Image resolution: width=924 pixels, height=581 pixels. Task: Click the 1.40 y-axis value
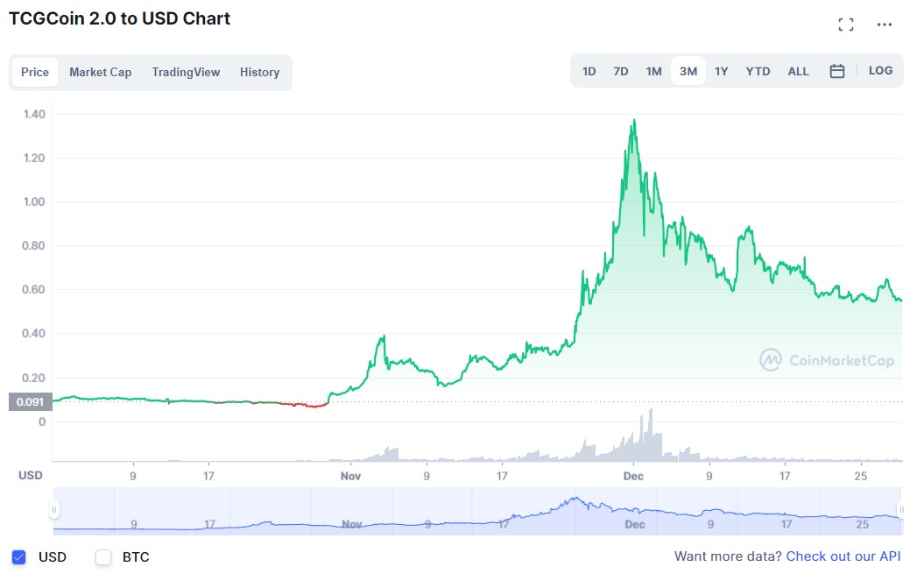click(x=34, y=115)
